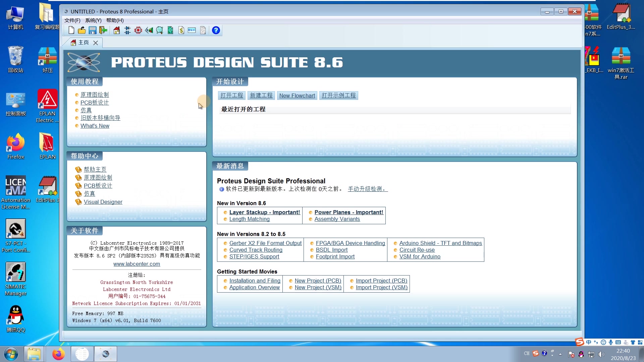Click the Home Page house icon in toolbar
The image size is (644, 362).
pyautogui.click(x=116, y=31)
